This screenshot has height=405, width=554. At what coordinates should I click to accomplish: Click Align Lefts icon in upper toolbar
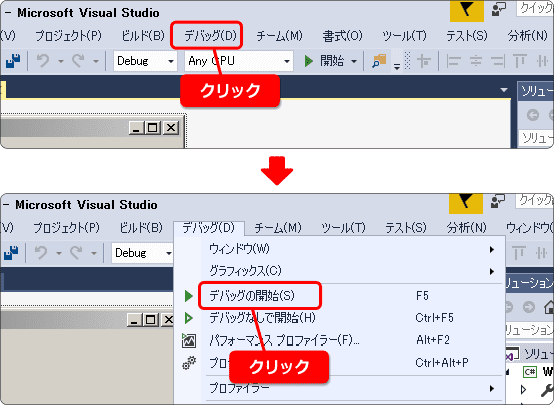tap(453, 61)
